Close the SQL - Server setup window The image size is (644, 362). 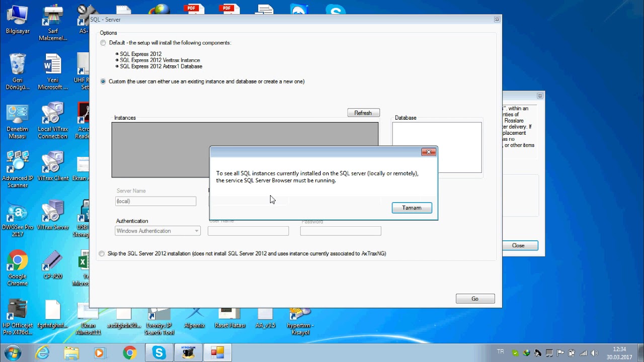[497, 20]
